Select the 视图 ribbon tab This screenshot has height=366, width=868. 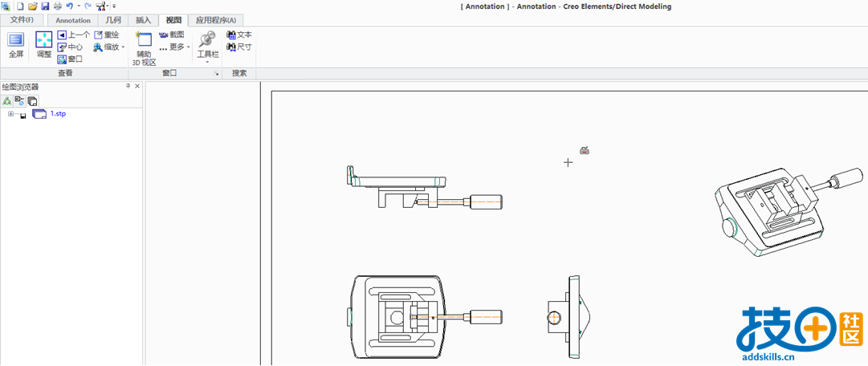(173, 21)
